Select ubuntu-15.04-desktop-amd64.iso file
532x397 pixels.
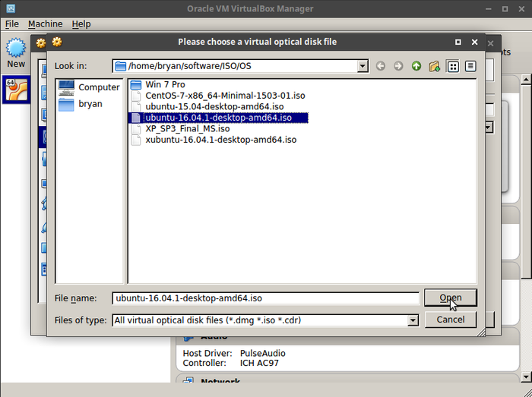(207, 107)
